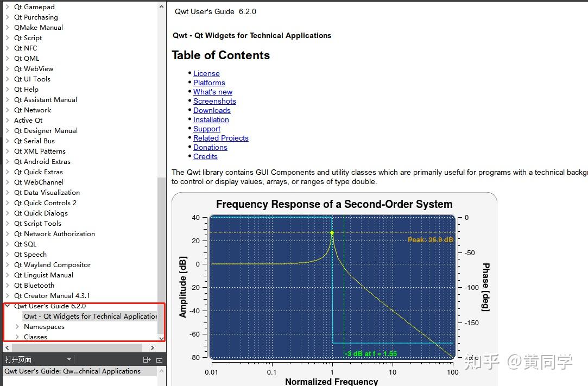The height and width of the screenshot is (386, 588).
Task: Click the contents tree horizontal scrollbar thumb
Action: point(77,348)
